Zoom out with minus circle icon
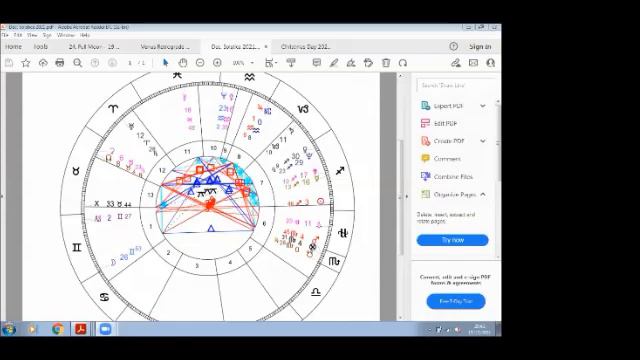The height and width of the screenshot is (360, 640). [200, 63]
